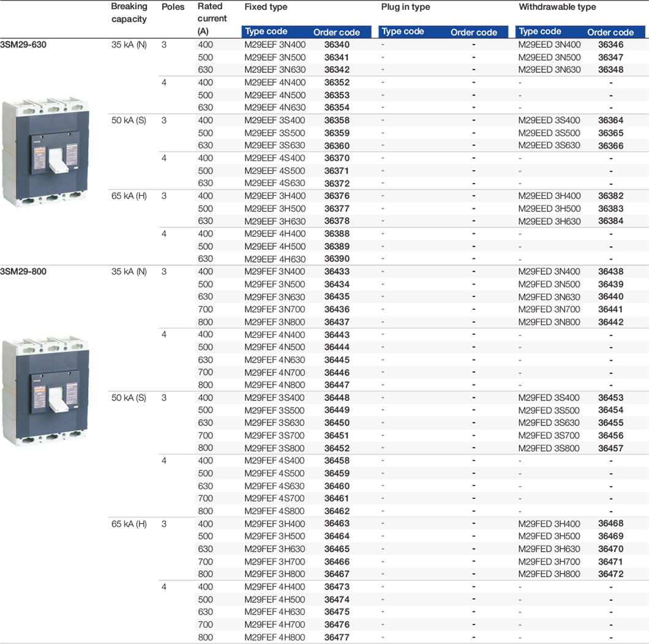649x644 pixels.
Task: Click the Rated current (A) column heading
Action: (x=212, y=18)
